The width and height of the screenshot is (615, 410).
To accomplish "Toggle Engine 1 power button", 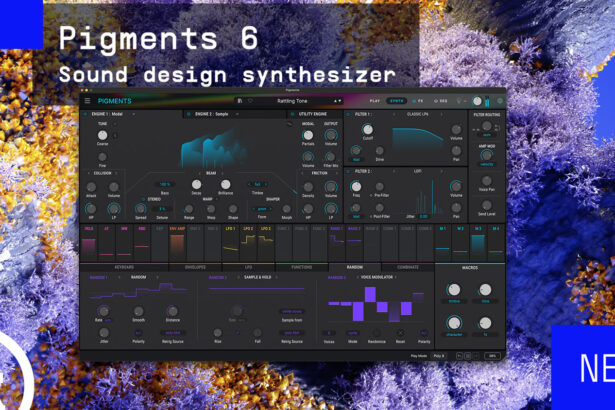I will click(85, 114).
